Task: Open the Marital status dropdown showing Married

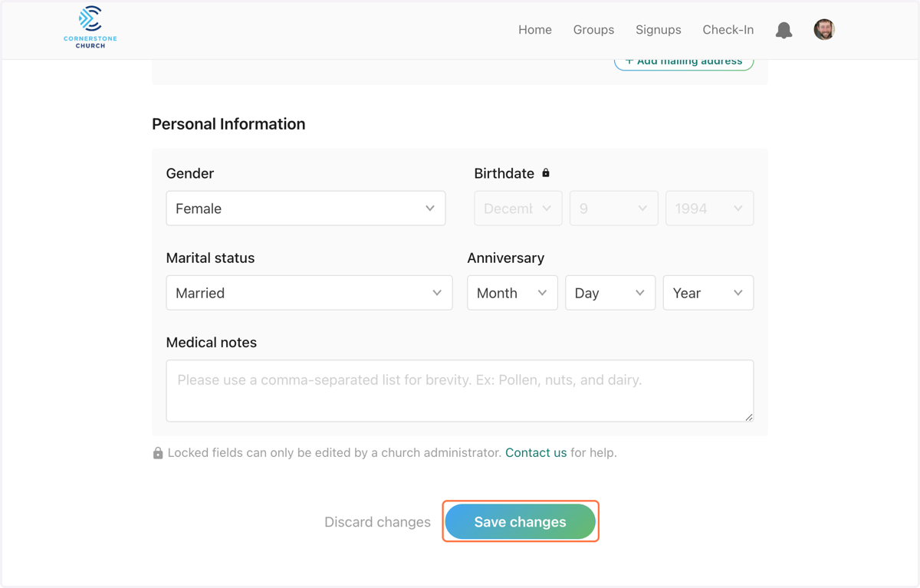Action: [309, 293]
